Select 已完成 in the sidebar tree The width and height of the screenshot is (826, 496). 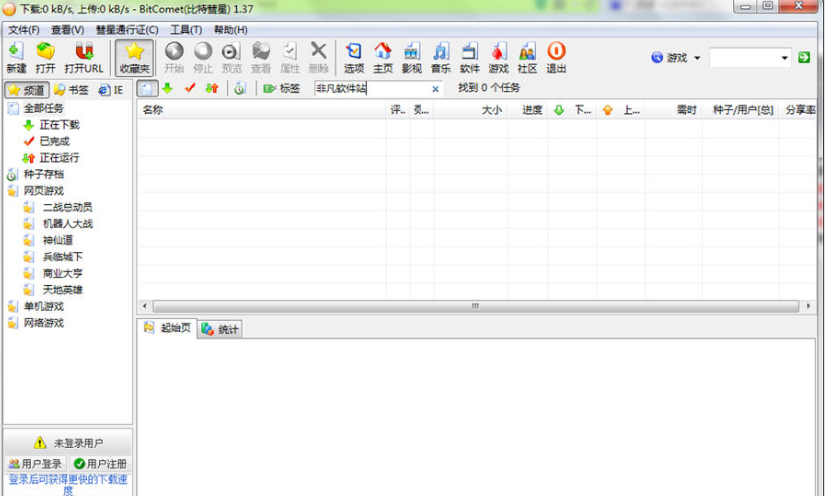tap(54, 141)
